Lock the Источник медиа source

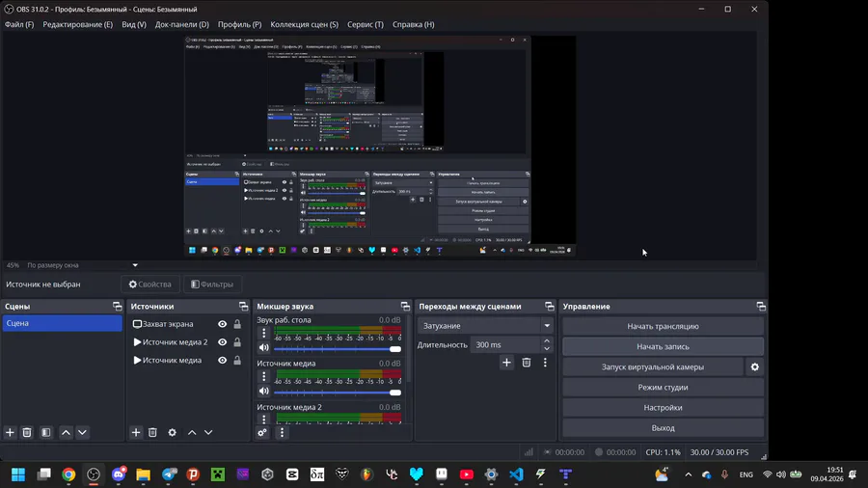pos(237,360)
